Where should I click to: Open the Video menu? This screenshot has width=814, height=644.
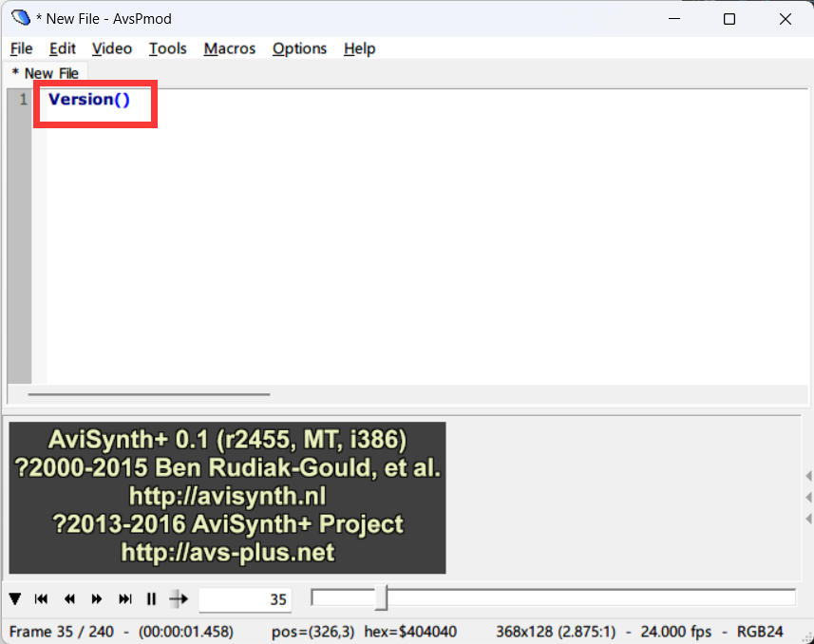click(x=112, y=48)
